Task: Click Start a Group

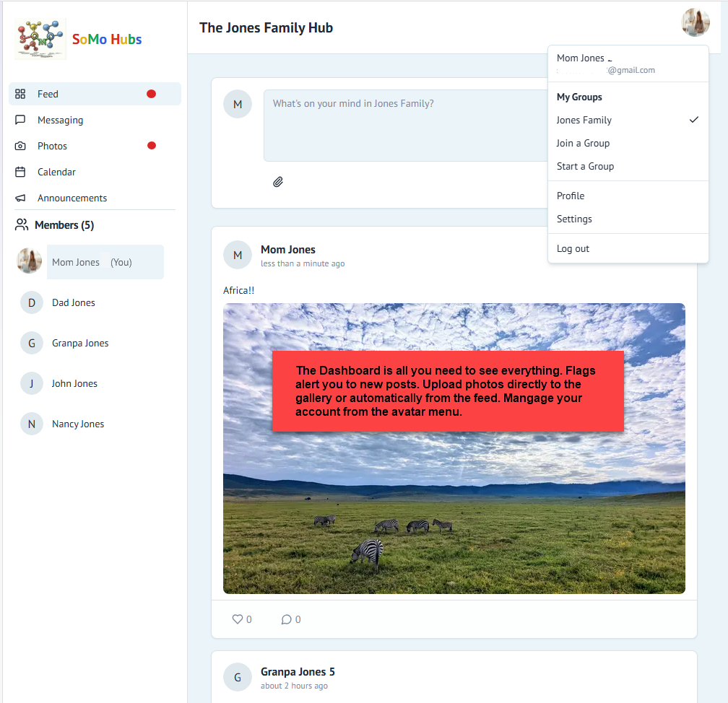Action: [585, 166]
